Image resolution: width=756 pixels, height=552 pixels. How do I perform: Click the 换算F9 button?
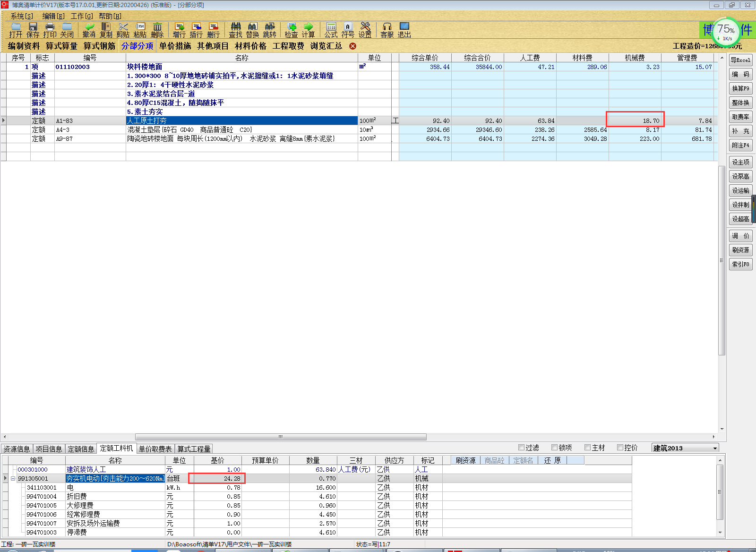coord(740,88)
